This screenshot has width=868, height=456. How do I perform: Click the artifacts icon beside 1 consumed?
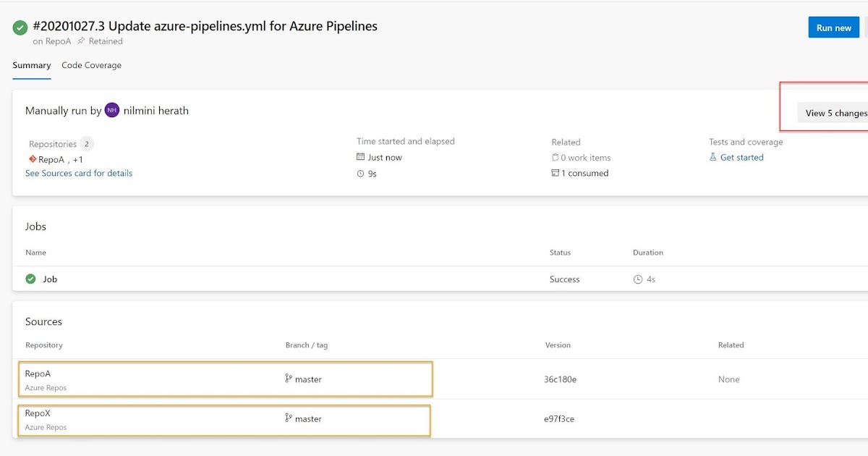click(554, 173)
